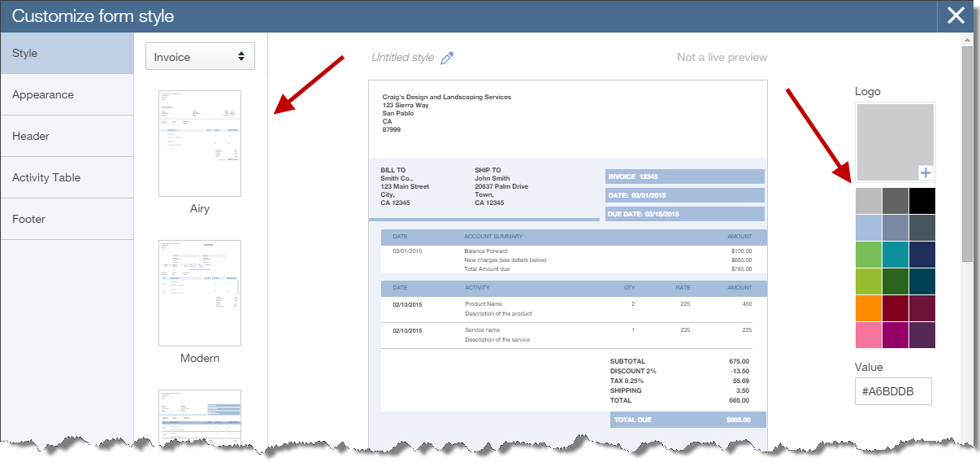Viewport: 980px width, 462px height.
Task: Pick the dark green color swatch
Action: (895, 281)
